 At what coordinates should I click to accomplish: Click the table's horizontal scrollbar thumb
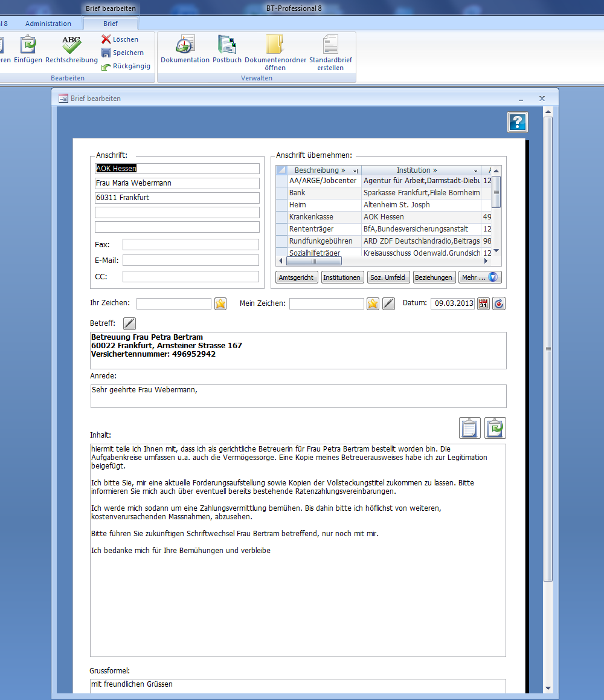313,261
